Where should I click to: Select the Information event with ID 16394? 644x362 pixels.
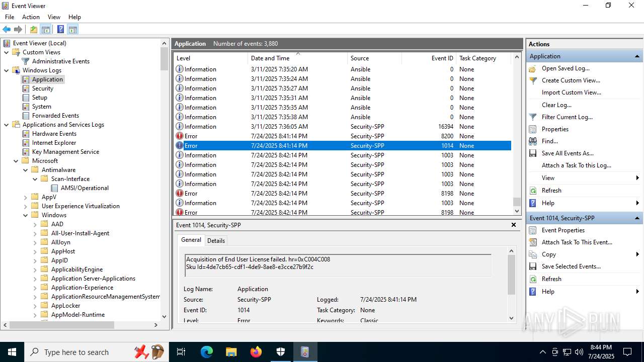pyautogui.click(x=342, y=127)
